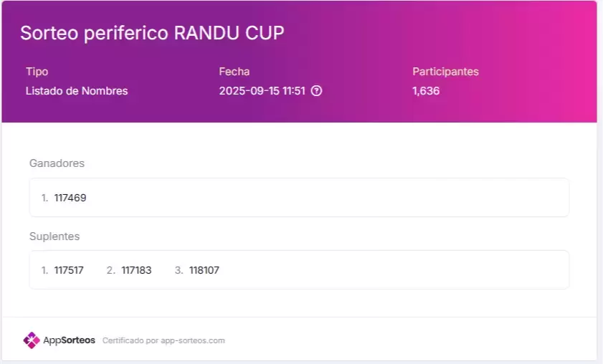Click the AppSorteos logo icon
Viewport: 603px width, 364px height.
pos(31,340)
